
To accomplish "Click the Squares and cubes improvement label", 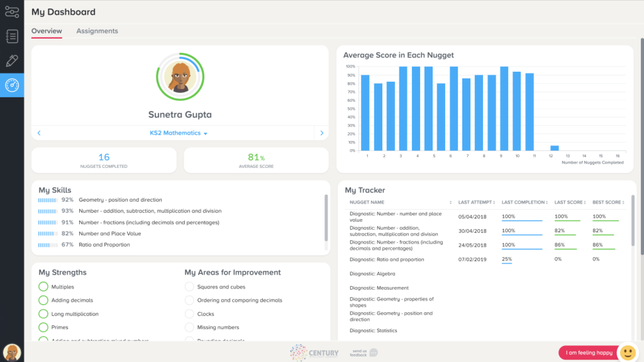I will 221,287.
